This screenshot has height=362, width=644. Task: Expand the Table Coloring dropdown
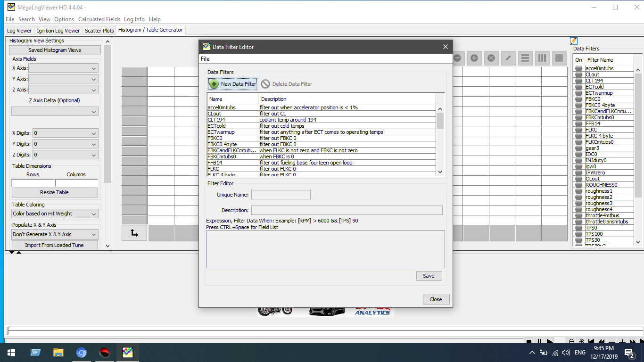pyautogui.click(x=55, y=214)
